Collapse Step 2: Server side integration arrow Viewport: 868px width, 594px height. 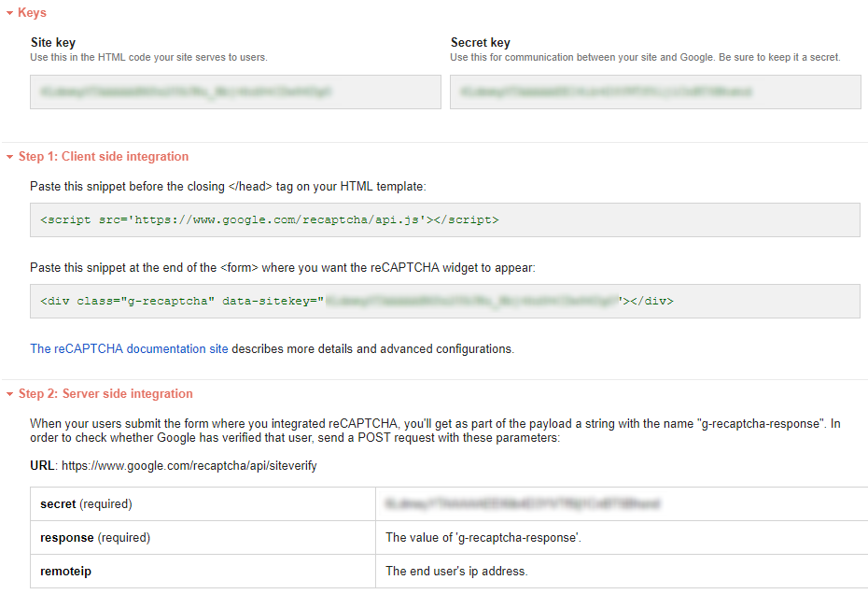point(10,394)
